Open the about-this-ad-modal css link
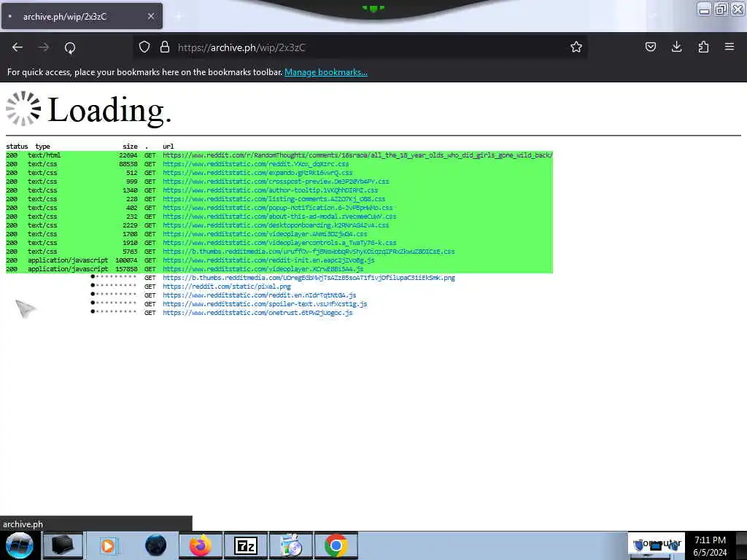Viewport: 747px width, 560px height. [279, 216]
